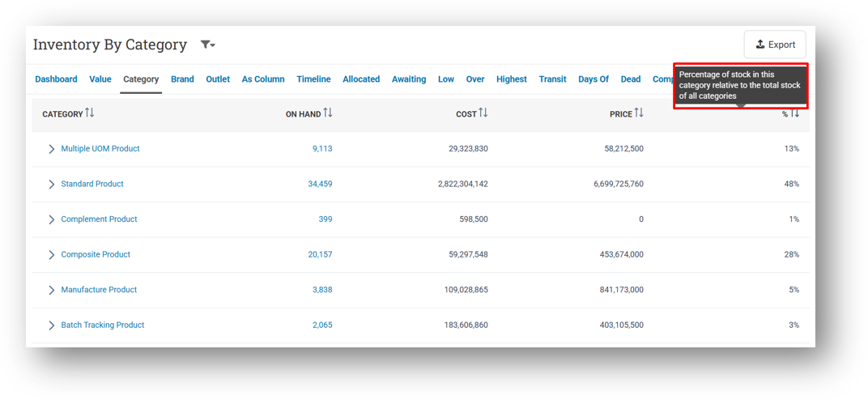868x400 pixels.
Task: Expand the Multiple UOM Product row
Action: coord(52,149)
